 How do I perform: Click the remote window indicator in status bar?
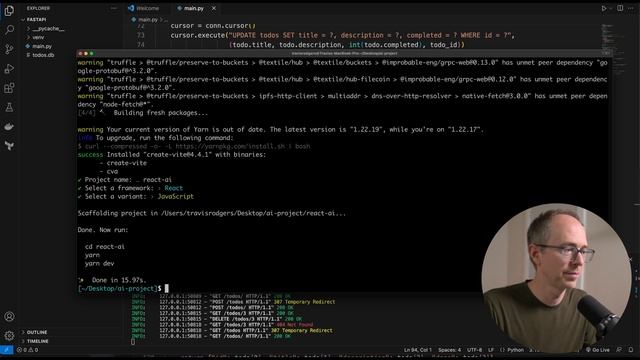[x=7, y=350]
